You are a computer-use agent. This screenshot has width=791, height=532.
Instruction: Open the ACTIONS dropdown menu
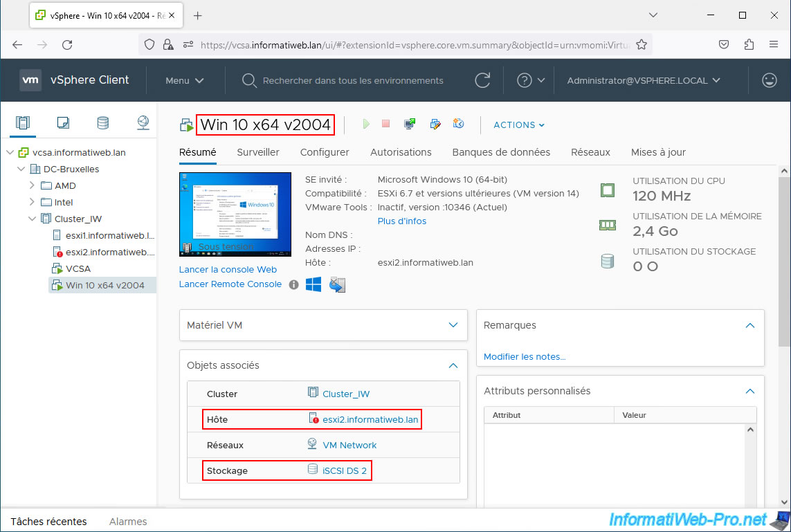[x=518, y=125]
